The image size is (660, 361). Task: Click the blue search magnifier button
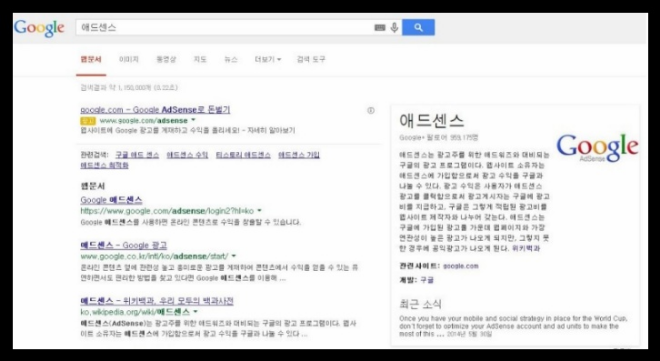click(x=418, y=27)
